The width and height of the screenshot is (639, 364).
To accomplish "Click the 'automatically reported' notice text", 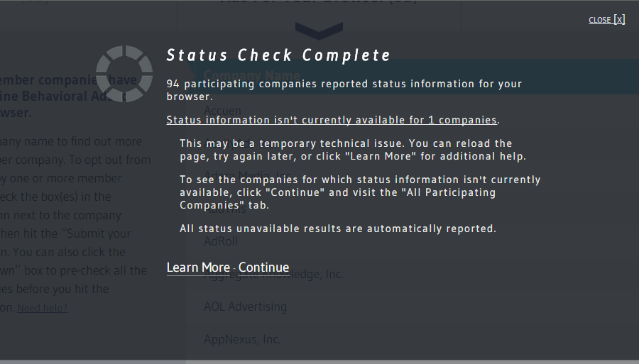I will pos(338,228).
